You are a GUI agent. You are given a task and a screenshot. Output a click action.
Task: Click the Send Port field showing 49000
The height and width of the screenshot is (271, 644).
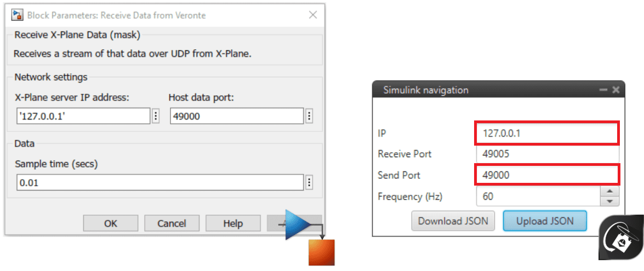[548, 175]
